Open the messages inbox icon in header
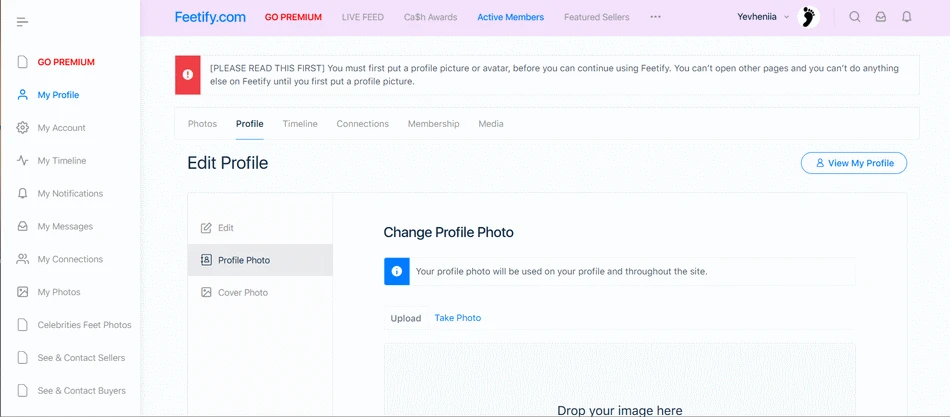Screen dimensions: 950x417 pyautogui.click(x=880, y=17)
